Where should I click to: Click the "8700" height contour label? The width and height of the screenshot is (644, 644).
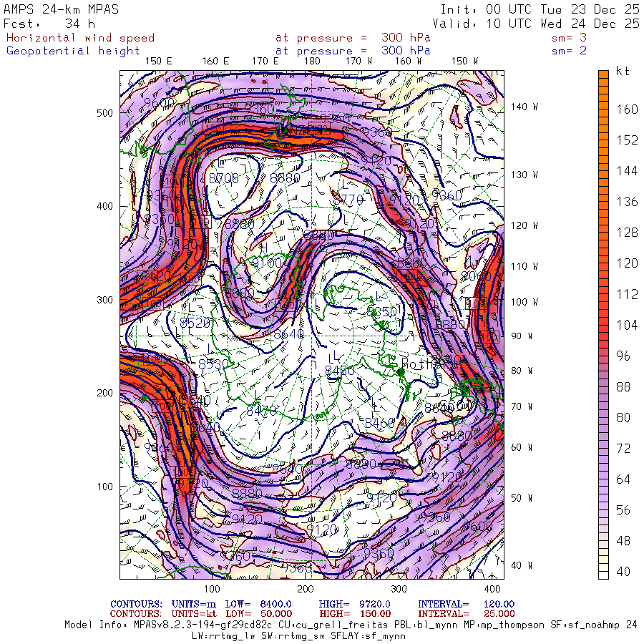223,178
